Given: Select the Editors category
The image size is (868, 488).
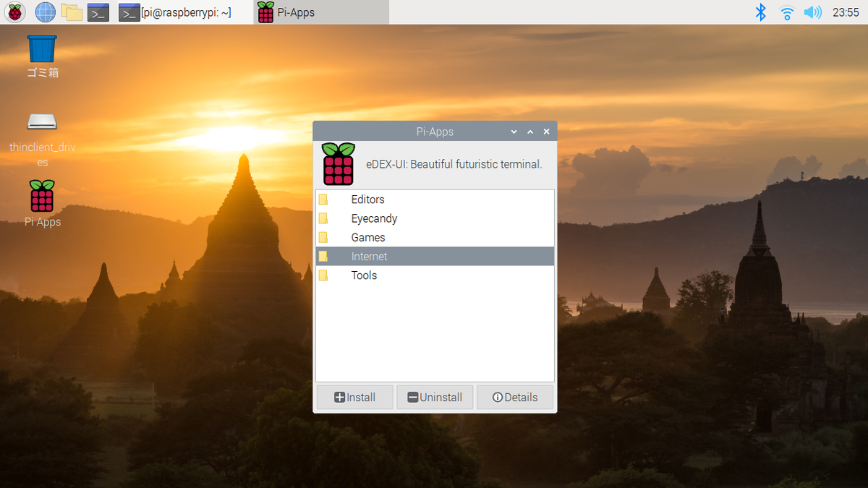Looking at the screenshot, I should point(435,200).
